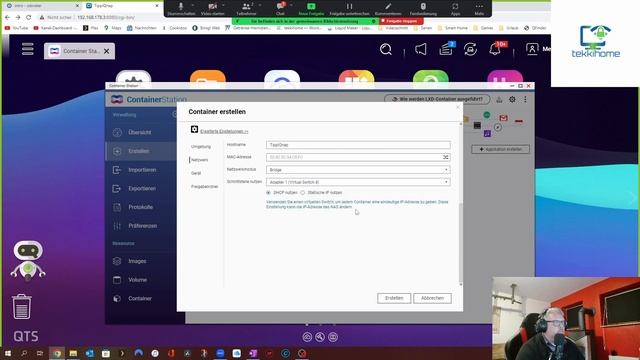Screen dimensions: 640x360
Task: Expand Zoom microphone options arrow
Action: pos(193,5)
